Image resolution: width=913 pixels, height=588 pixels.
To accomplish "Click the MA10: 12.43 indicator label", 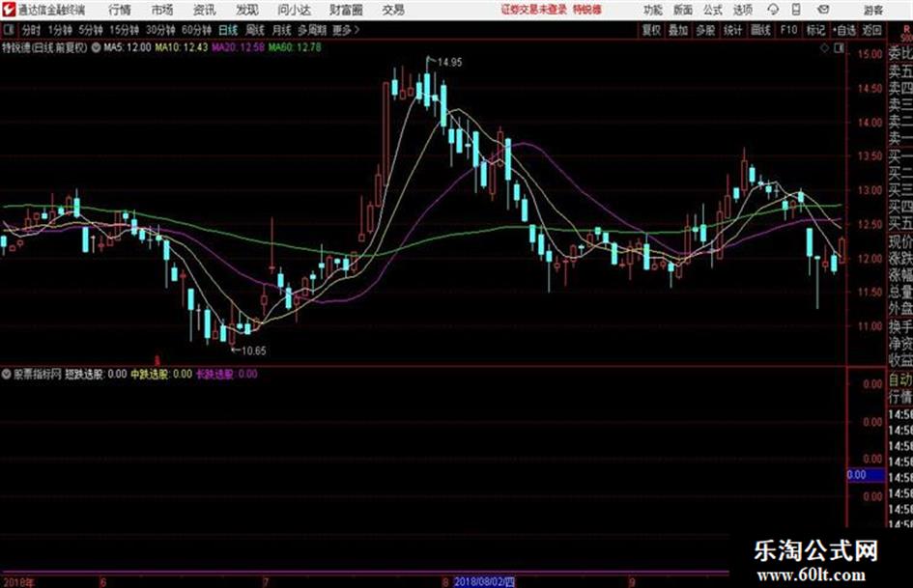I will click(x=181, y=47).
